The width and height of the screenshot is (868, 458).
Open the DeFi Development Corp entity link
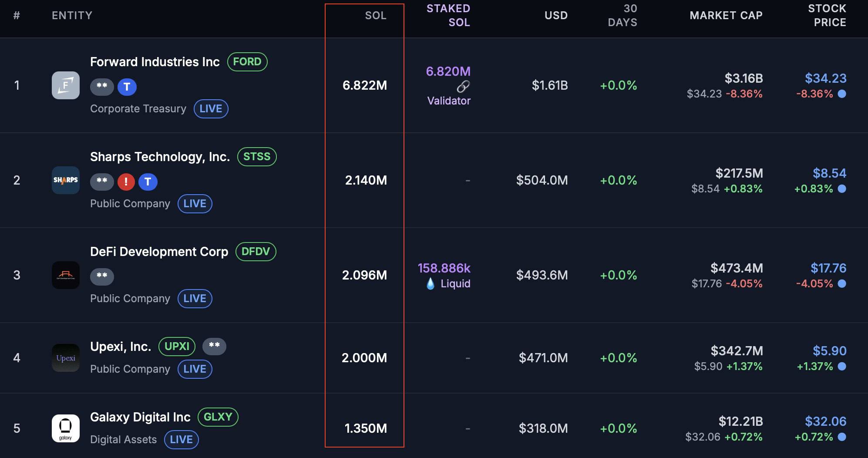[159, 252]
